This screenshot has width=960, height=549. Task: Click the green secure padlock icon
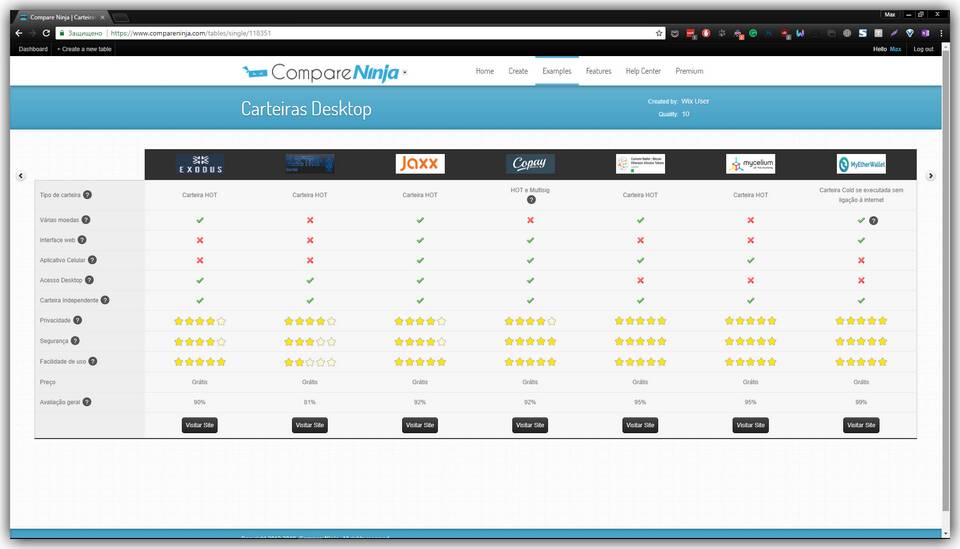pos(62,33)
